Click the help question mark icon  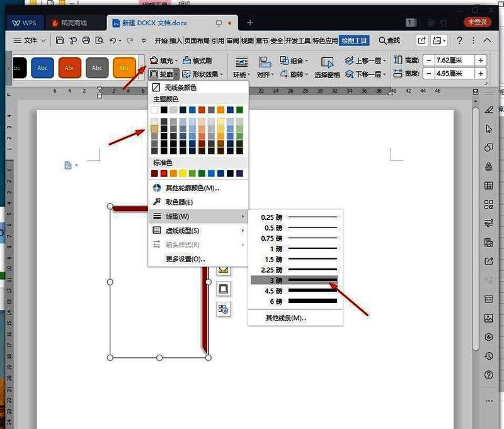point(460,40)
